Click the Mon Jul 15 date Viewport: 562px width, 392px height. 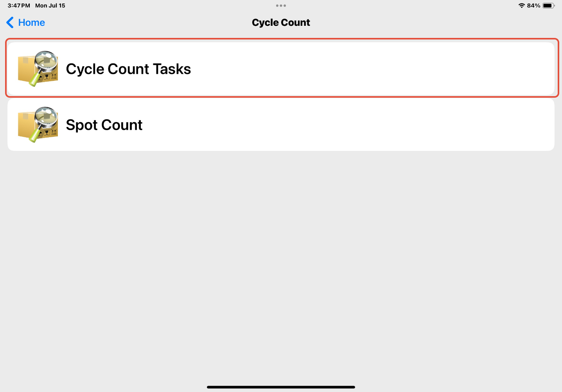[50, 5]
